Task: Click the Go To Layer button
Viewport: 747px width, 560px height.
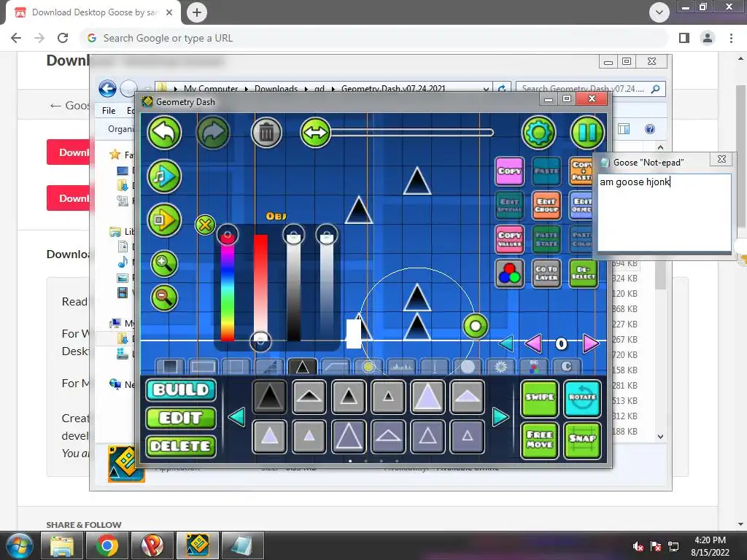Action: tap(546, 273)
